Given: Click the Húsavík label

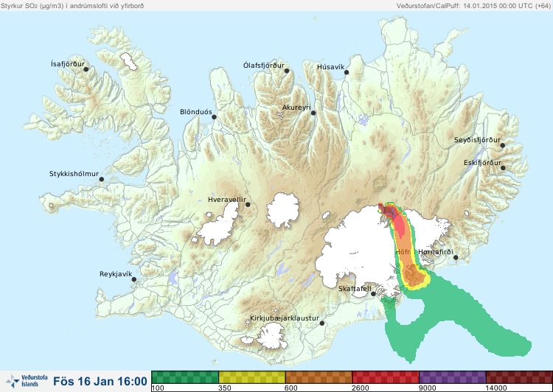Looking at the screenshot, I should click(x=330, y=67).
